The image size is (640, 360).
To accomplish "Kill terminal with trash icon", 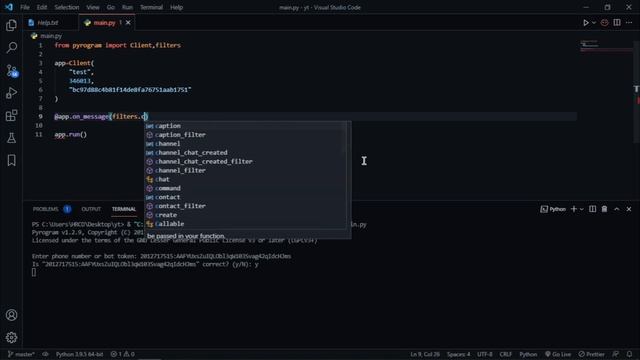I will 604,209.
